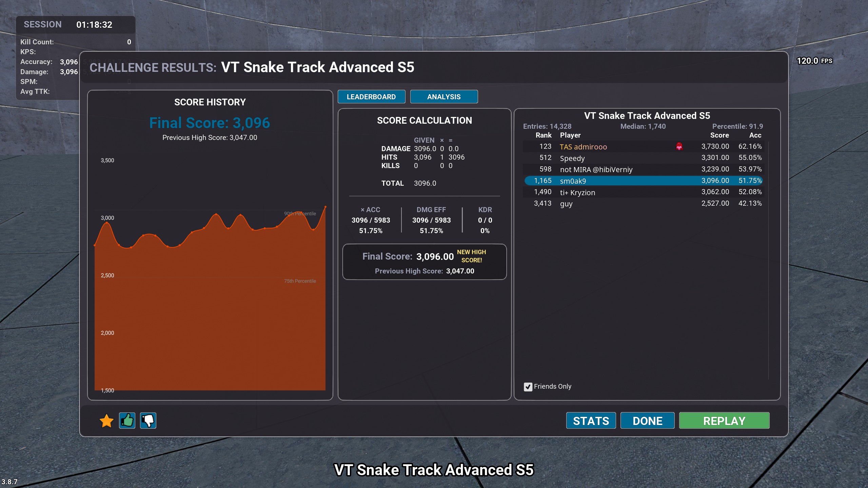Click the last data point on score graph
Screen dimensions: 868x488
[x=325, y=207]
